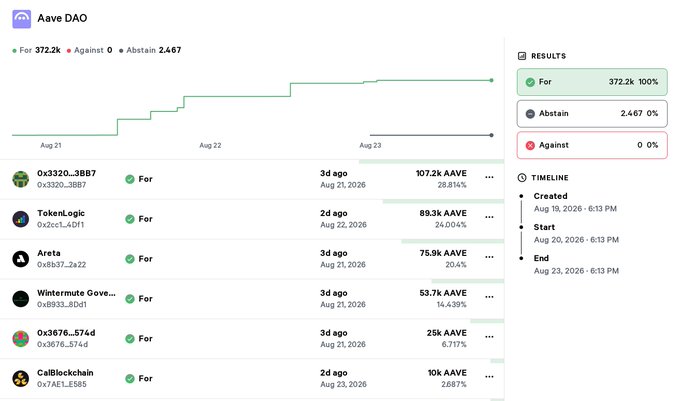680x401 pixels.
Task: Open the Areta voter name
Action: pos(49,253)
